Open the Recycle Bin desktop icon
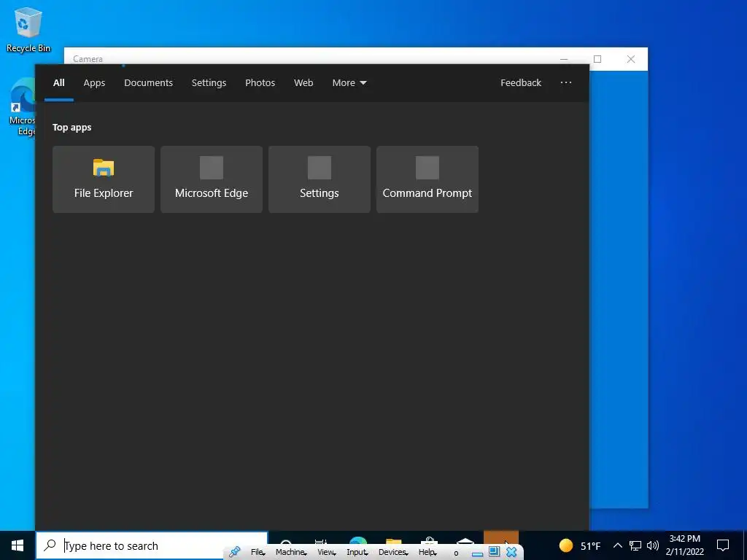Viewport: 747px width, 560px height. click(28, 29)
